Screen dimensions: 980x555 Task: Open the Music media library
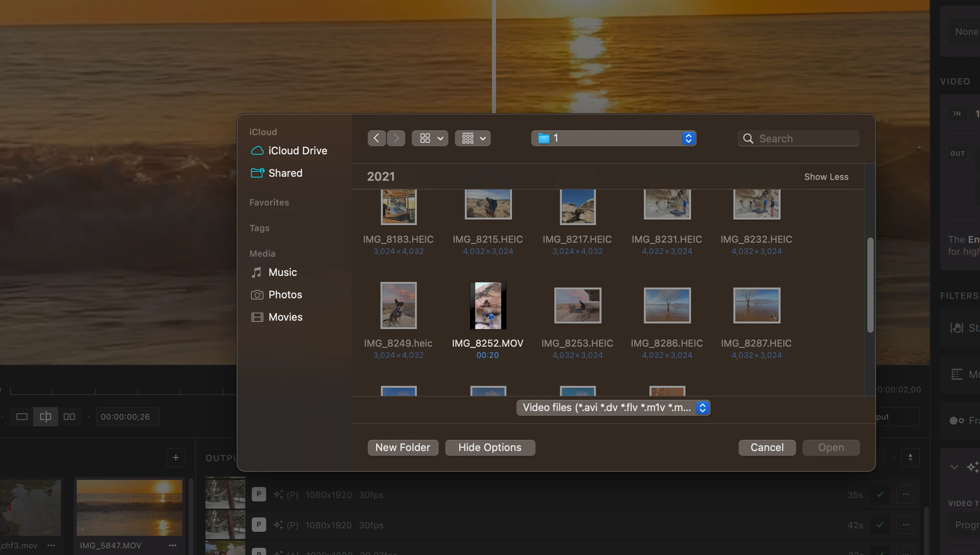[x=282, y=272]
